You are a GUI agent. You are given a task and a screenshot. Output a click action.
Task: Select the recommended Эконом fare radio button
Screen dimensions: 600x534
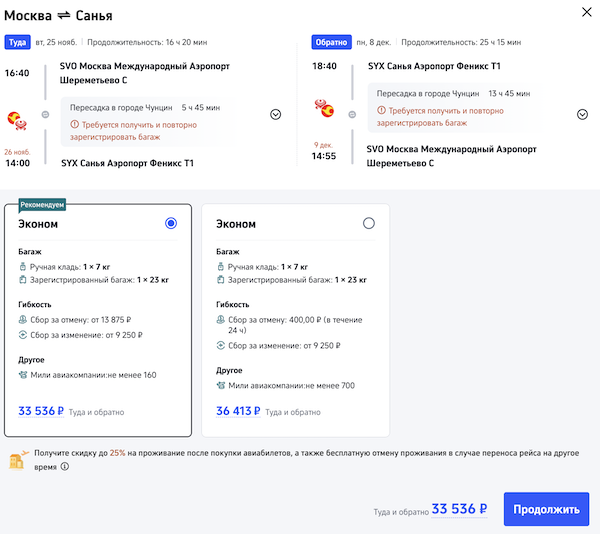[x=171, y=223]
